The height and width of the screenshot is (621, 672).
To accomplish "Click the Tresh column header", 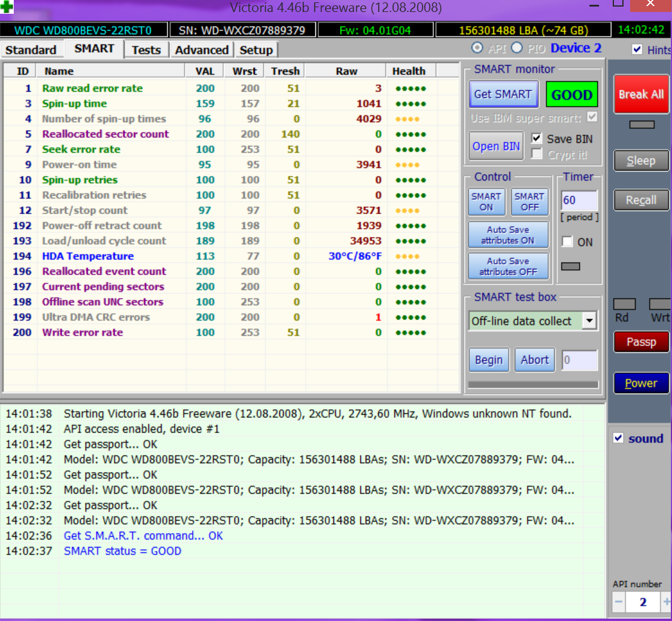I will pos(285,71).
